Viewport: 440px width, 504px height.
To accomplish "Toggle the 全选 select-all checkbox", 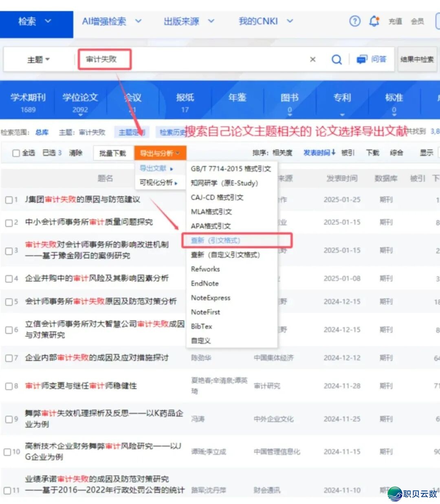I will tap(15, 153).
